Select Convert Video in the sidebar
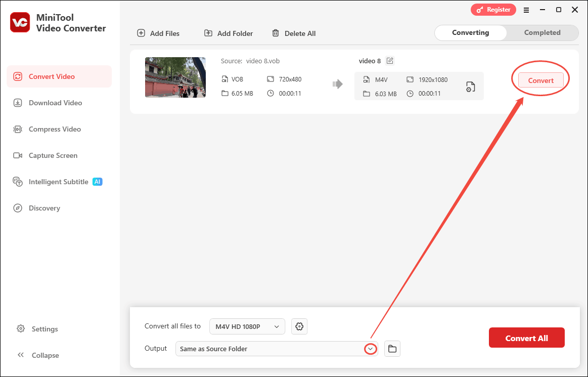The width and height of the screenshot is (588, 377). [53, 76]
